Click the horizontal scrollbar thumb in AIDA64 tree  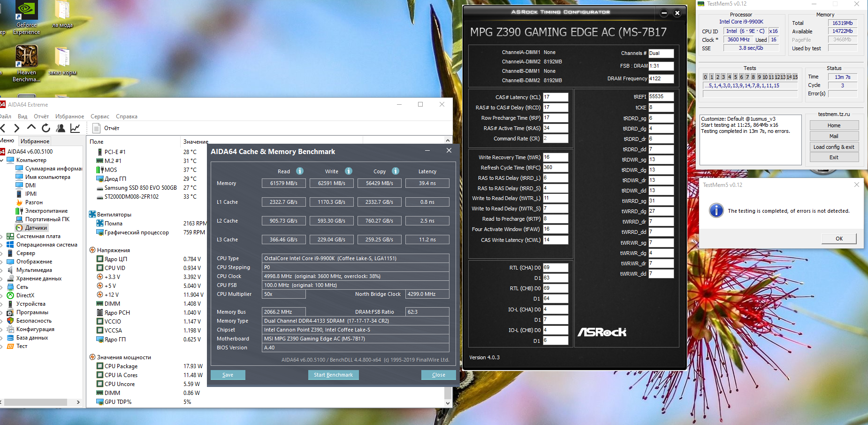(36, 402)
